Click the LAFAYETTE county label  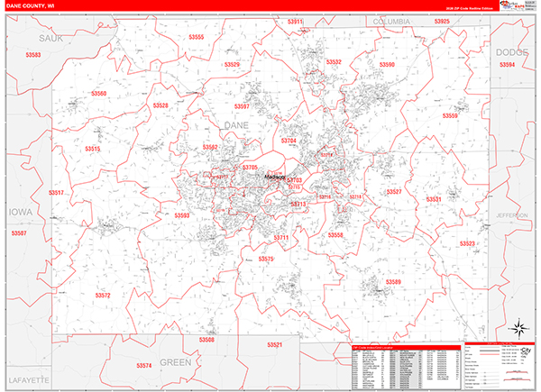[x=29, y=380]
